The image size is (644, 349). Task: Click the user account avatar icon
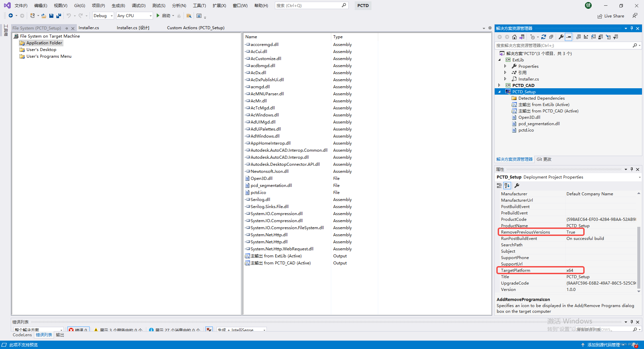[588, 5]
